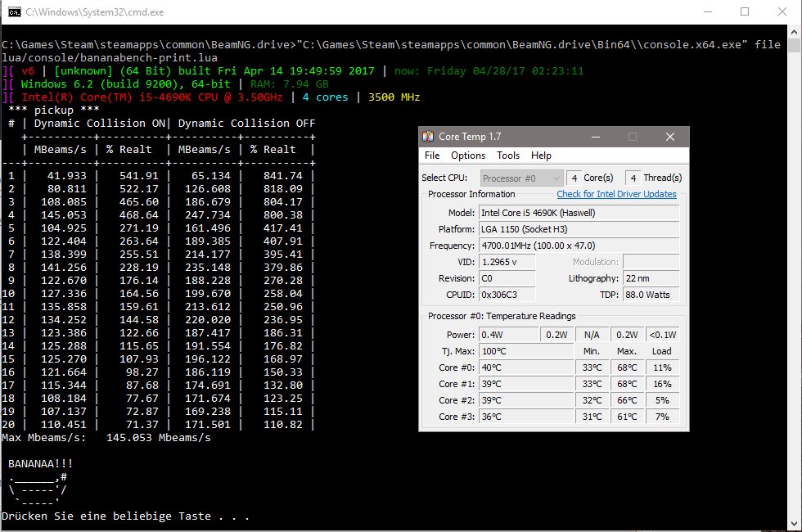This screenshot has width=802, height=532.
Task: Close the Core Temp window
Action: [670, 137]
